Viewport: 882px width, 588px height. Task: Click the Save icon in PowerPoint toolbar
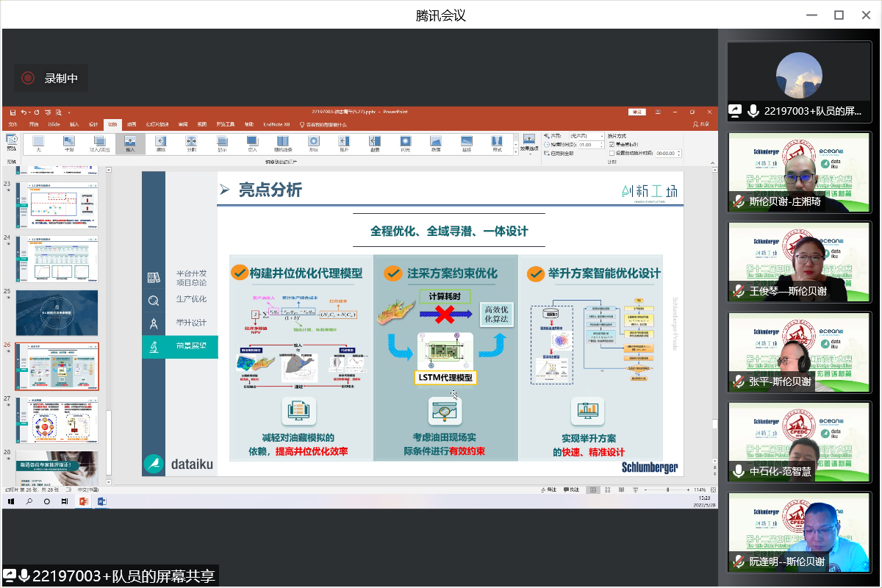click(12, 112)
